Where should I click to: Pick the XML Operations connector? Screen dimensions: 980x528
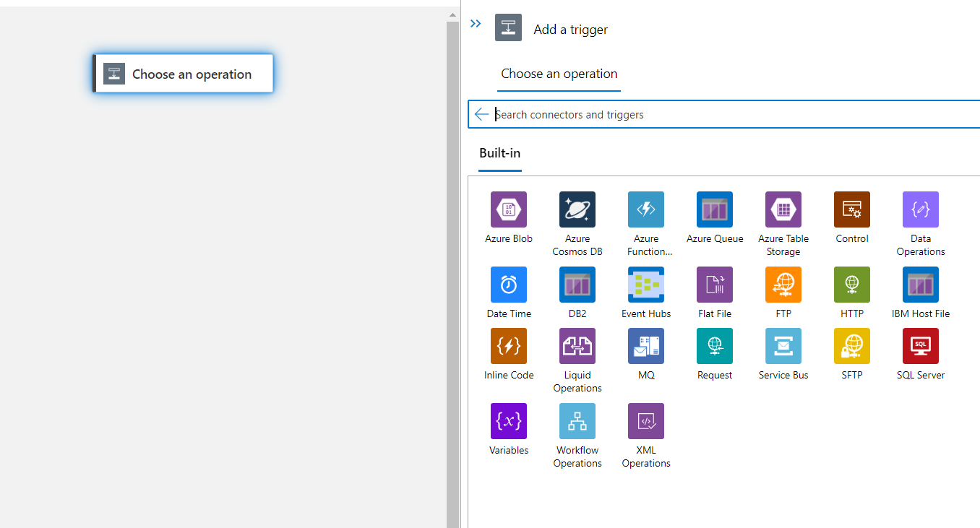(646, 421)
